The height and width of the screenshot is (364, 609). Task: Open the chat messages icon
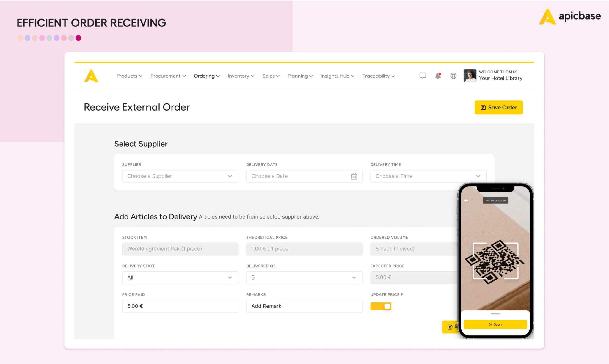click(423, 76)
